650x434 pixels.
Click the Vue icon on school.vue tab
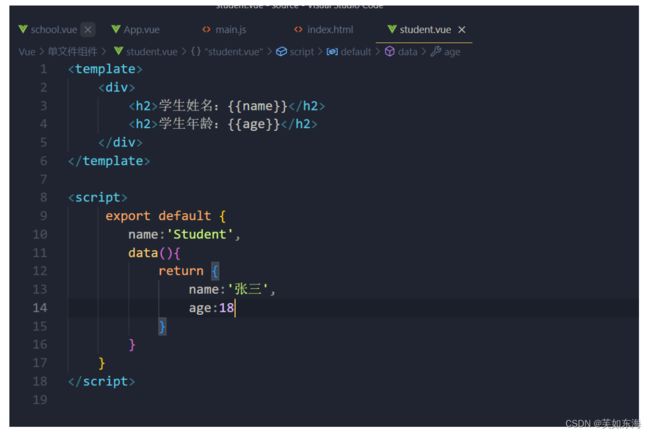point(23,29)
